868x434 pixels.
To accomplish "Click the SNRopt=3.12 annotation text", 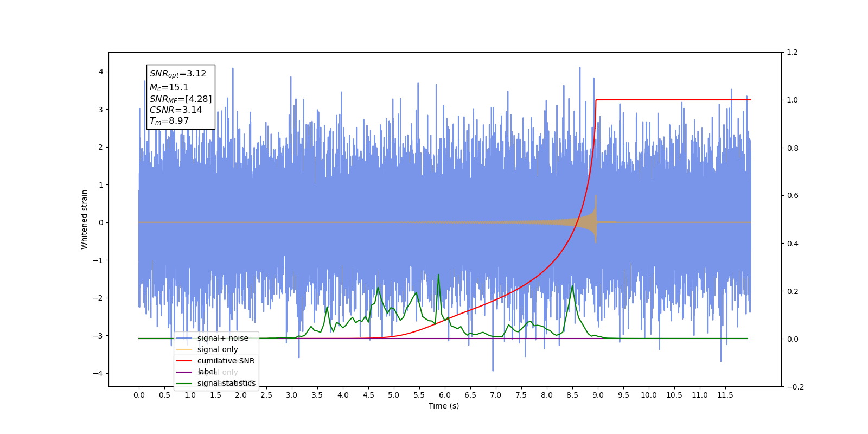I will pos(178,74).
